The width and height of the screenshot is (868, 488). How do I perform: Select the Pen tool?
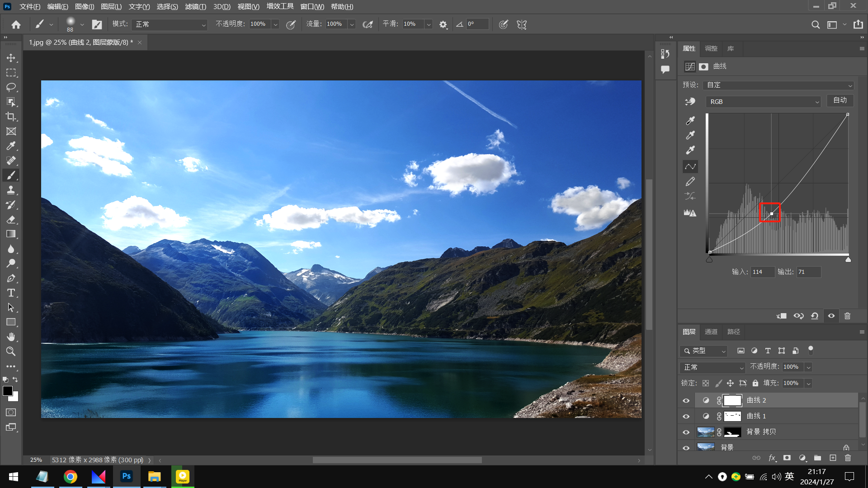[x=11, y=278]
